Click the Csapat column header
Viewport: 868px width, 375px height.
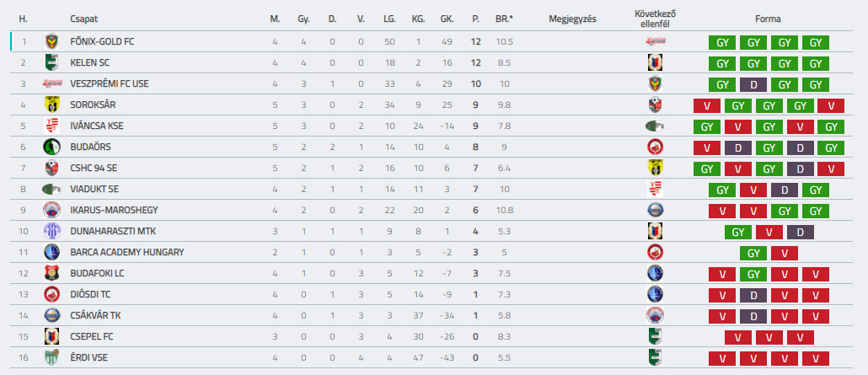(84, 19)
